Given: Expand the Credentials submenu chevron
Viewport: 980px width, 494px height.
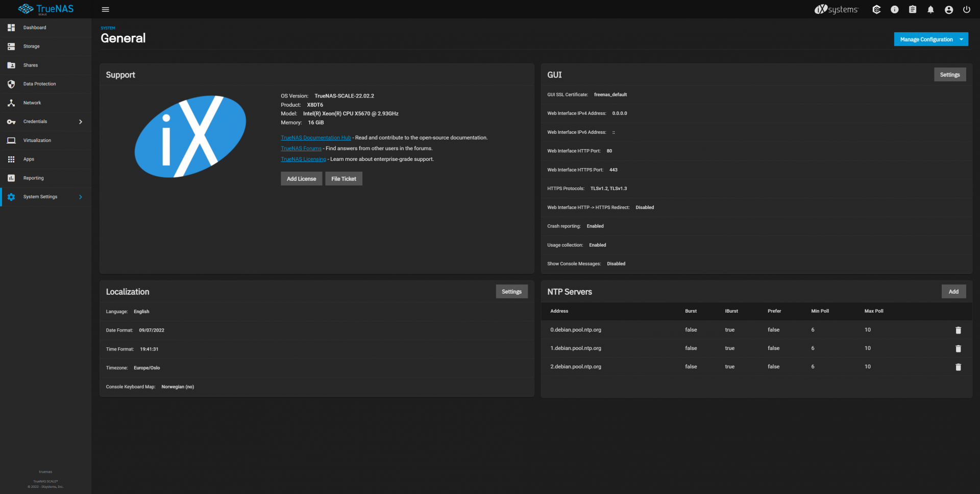Looking at the screenshot, I should tap(81, 122).
